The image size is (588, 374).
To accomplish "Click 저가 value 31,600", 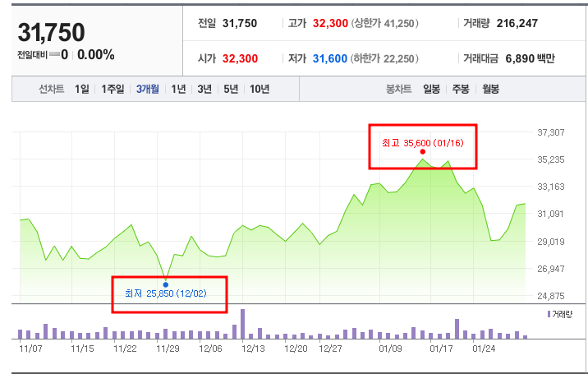I will click(x=330, y=58).
